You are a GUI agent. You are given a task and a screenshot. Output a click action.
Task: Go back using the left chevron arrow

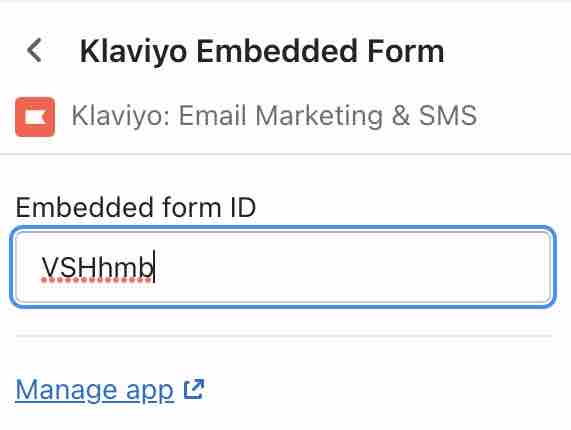35,50
